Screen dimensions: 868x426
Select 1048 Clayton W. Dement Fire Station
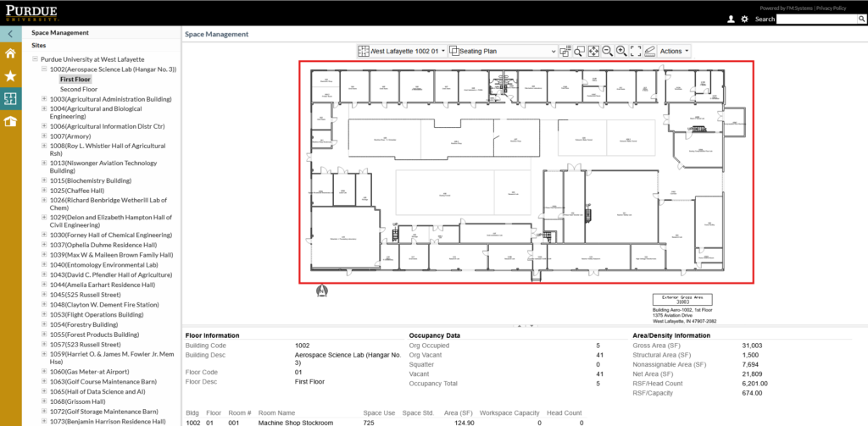click(x=104, y=304)
